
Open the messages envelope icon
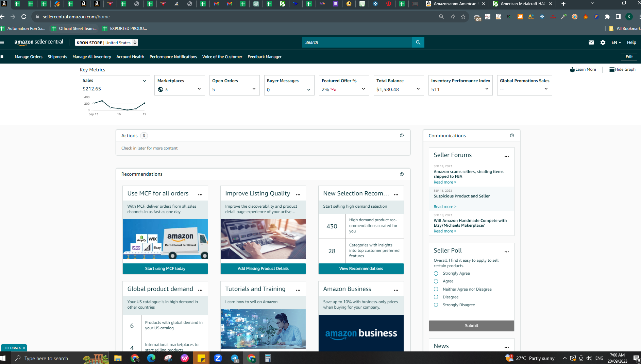click(591, 42)
